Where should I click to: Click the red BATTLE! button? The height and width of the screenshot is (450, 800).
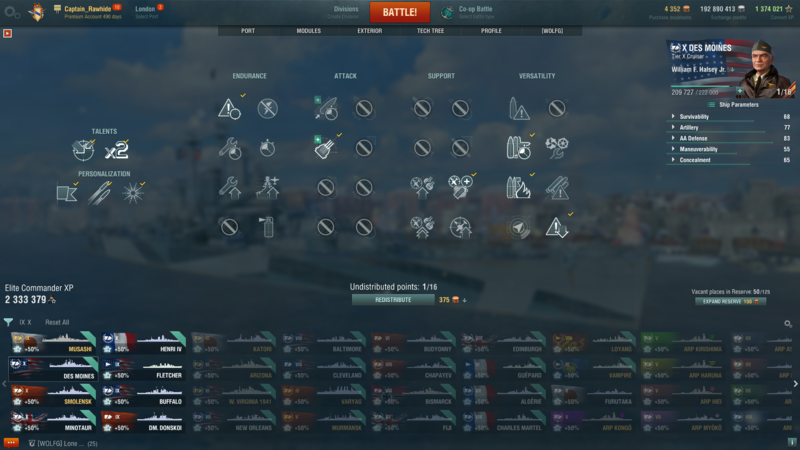point(399,12)
